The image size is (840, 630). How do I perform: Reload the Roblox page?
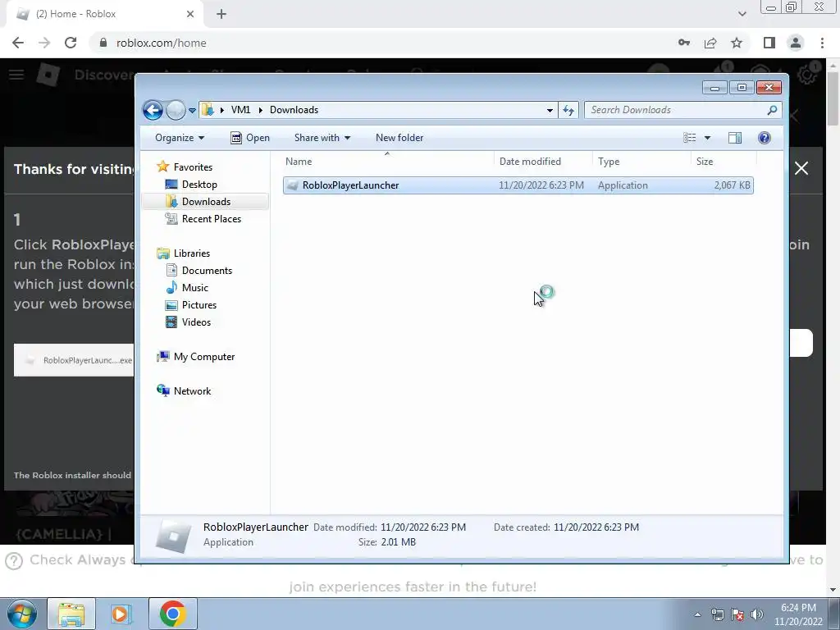71,43
